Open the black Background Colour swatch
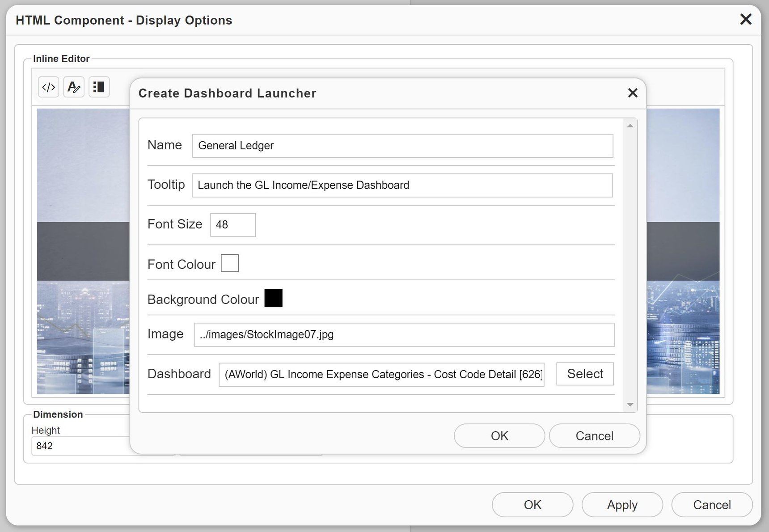769x532 pixels. tap(273, 299)
